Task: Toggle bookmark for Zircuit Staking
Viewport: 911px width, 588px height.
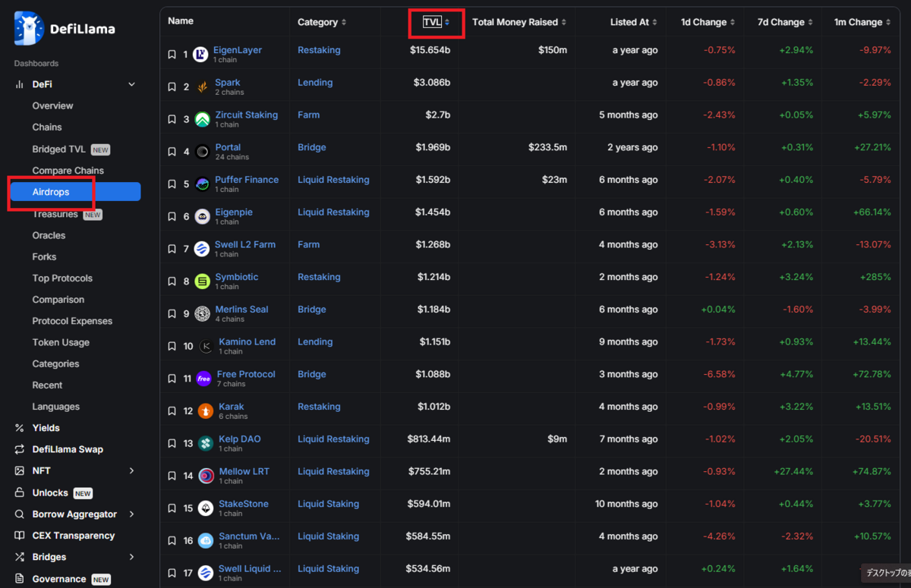Action: pos(172,120)
